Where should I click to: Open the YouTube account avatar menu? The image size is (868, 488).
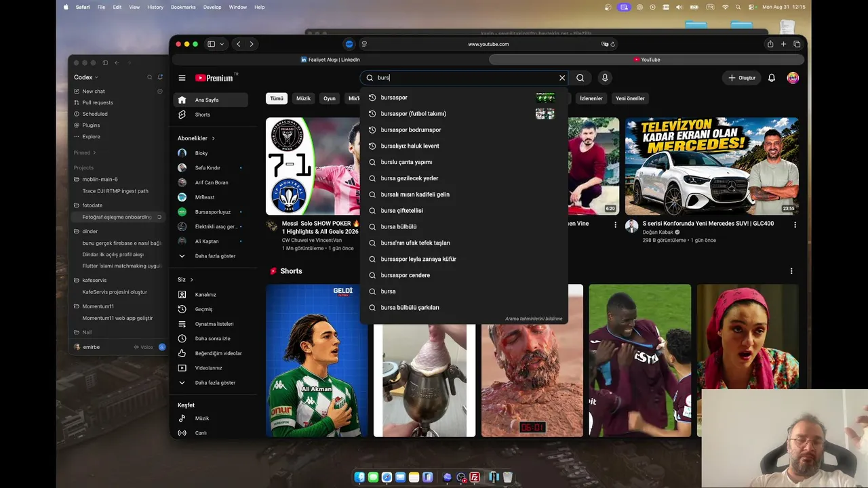point(793,78)
